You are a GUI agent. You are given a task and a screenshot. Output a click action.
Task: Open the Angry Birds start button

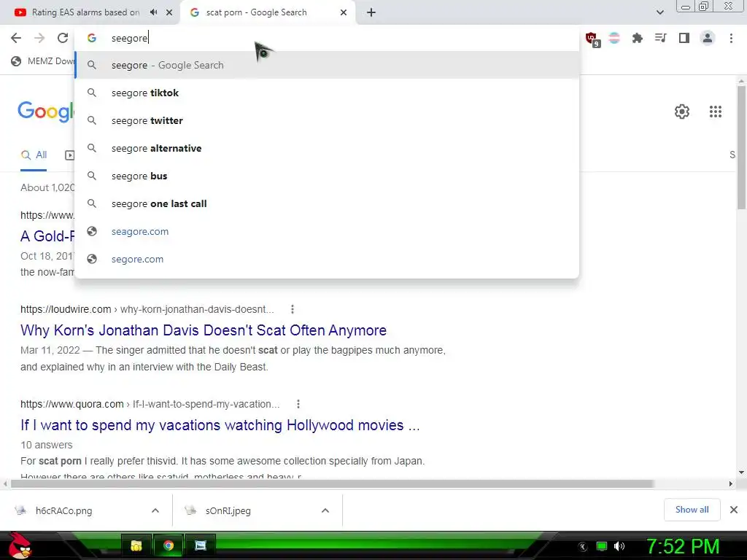point(20,545)
